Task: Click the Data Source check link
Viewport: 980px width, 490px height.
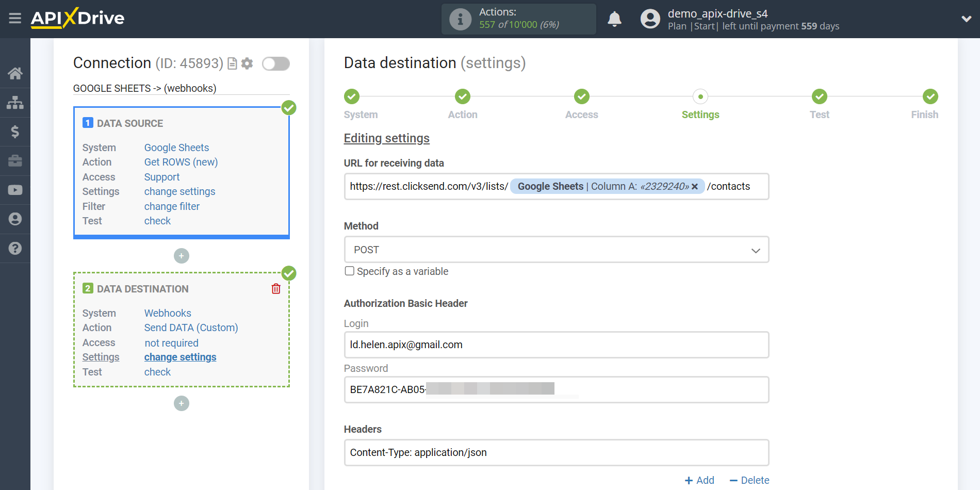Action: tap(157, 221)
